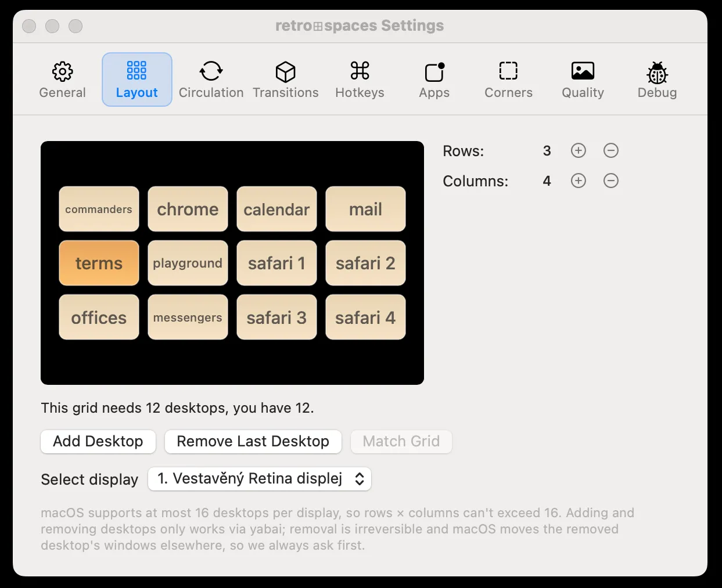722x588 pixels.
Task: Open the Hotkeys command-key tab
Action: (360, 80)
